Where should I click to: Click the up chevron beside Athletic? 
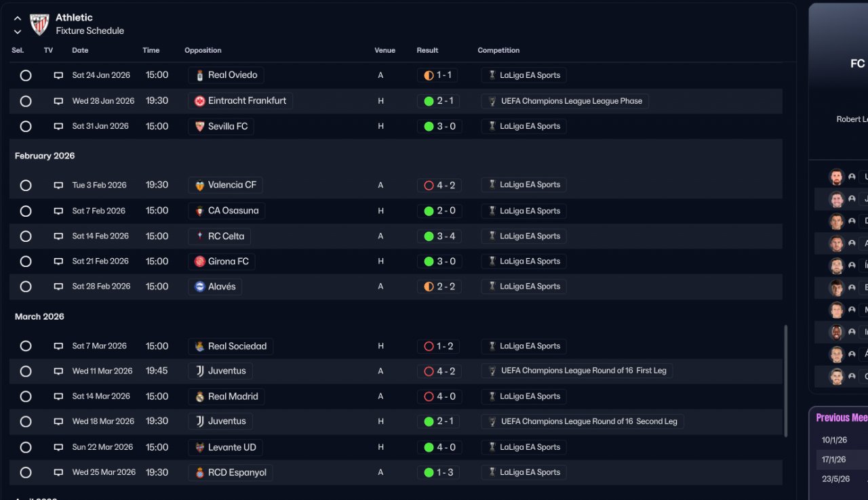18,18
